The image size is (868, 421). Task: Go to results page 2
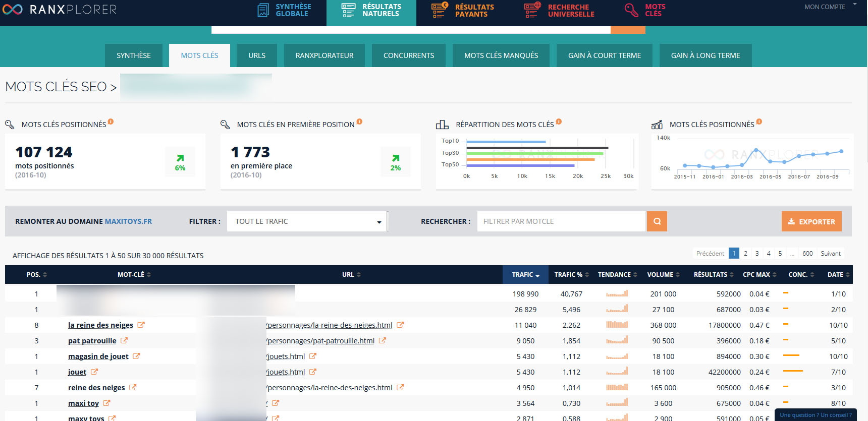(x=745, y=253)
